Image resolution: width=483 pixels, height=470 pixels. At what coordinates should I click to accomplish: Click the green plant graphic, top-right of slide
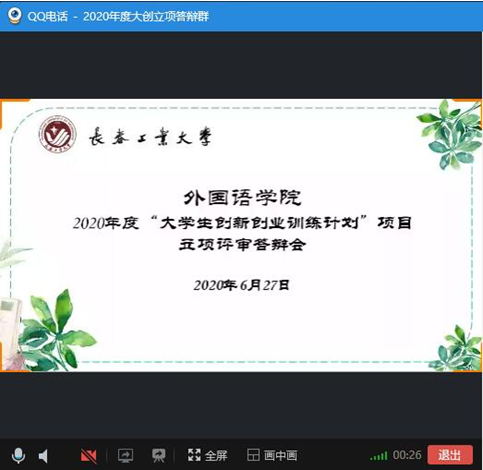tap(450, 133)
